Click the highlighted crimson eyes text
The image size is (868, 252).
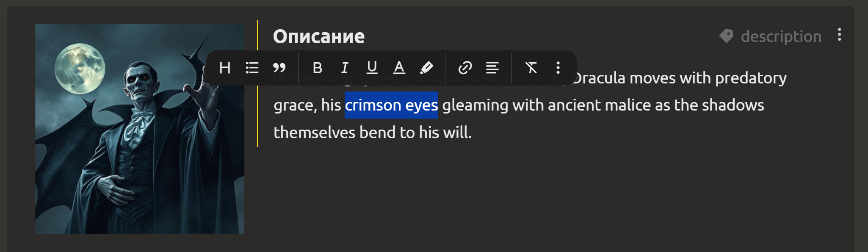pos(391,105)
